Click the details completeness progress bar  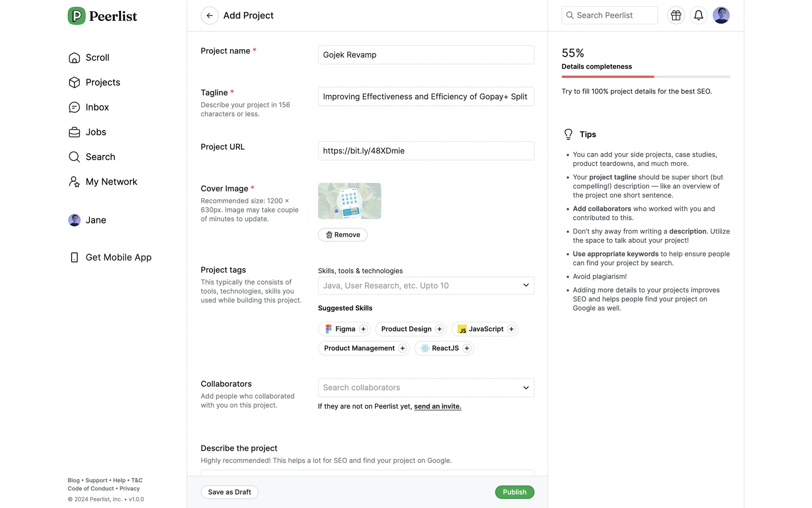[645, 77]
